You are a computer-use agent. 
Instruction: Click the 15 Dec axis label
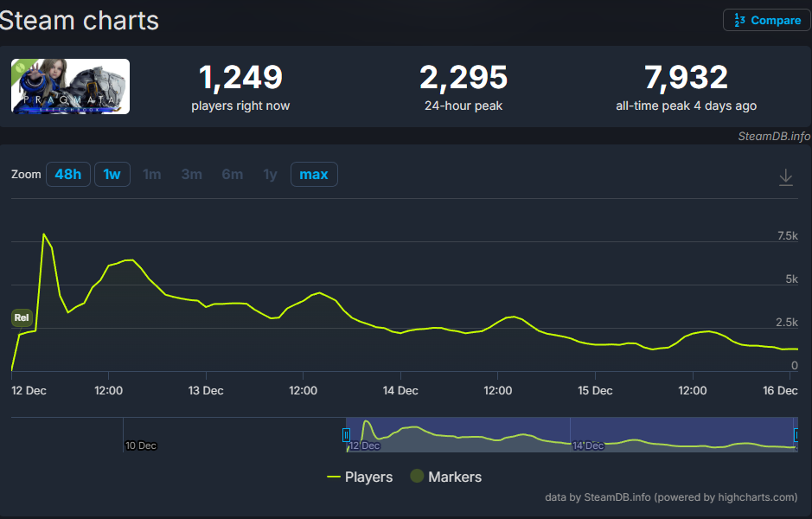pos(595,390)
